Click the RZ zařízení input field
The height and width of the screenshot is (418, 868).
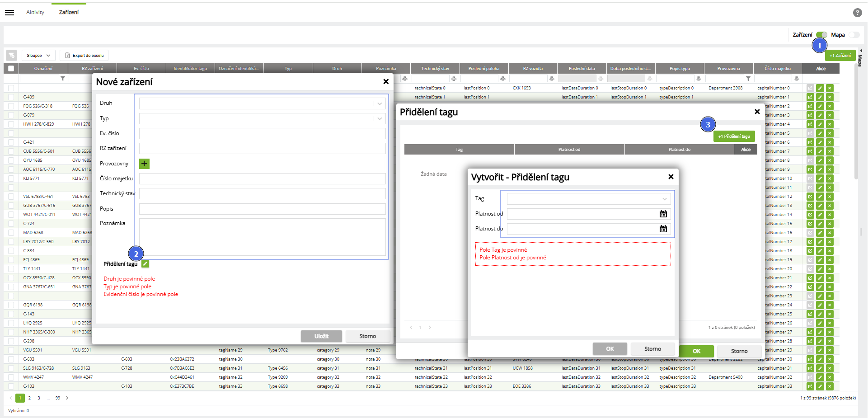[262, 148]
